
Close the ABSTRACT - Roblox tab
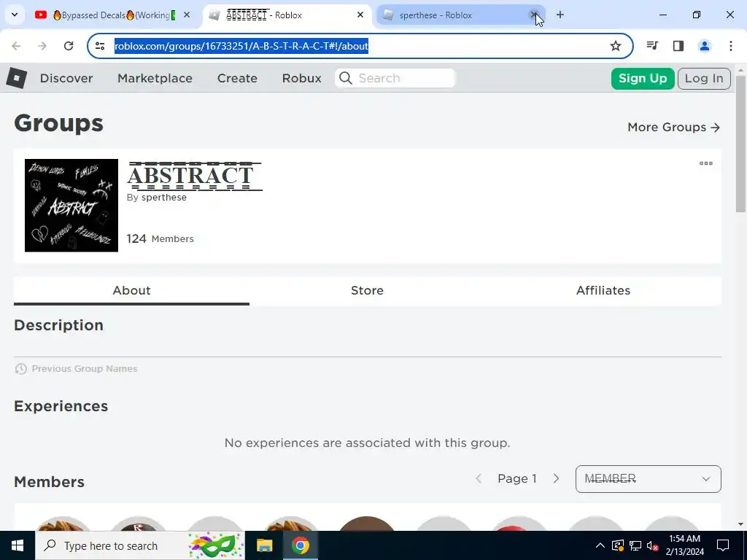(x=360, y=15)
